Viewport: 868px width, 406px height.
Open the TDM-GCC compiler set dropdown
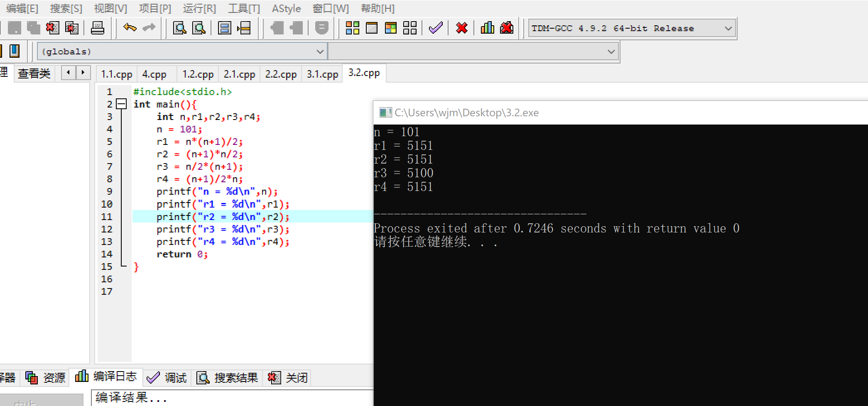[632, 29]
